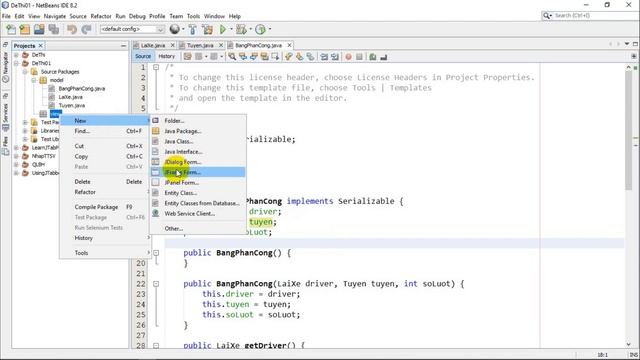Click the Clean and Build icon

click(207, 29)
